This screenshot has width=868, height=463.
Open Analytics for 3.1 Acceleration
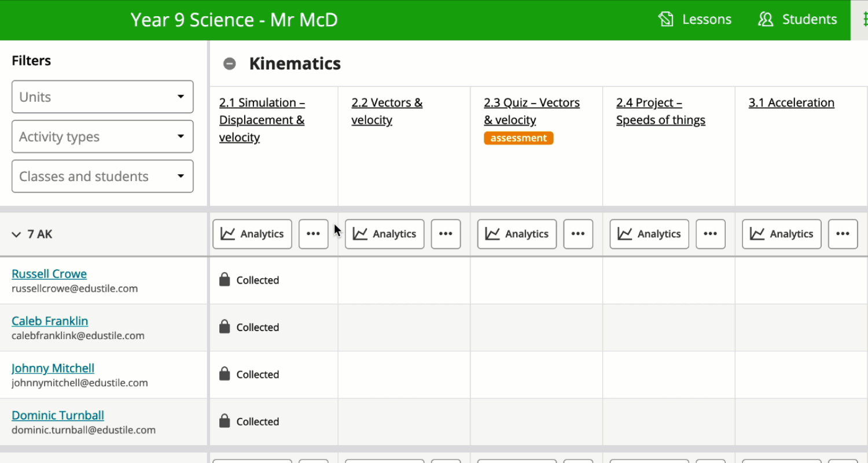tap(782, 234)
